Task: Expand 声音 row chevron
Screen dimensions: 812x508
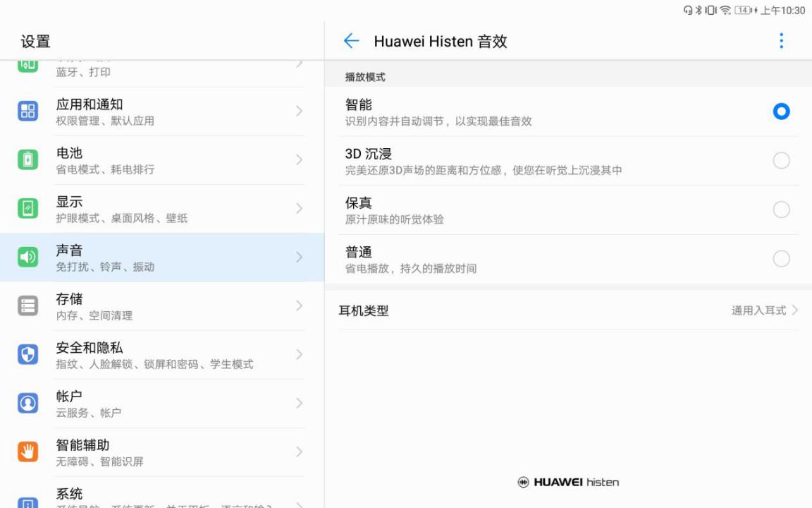Action: click(x=300, y=257)
